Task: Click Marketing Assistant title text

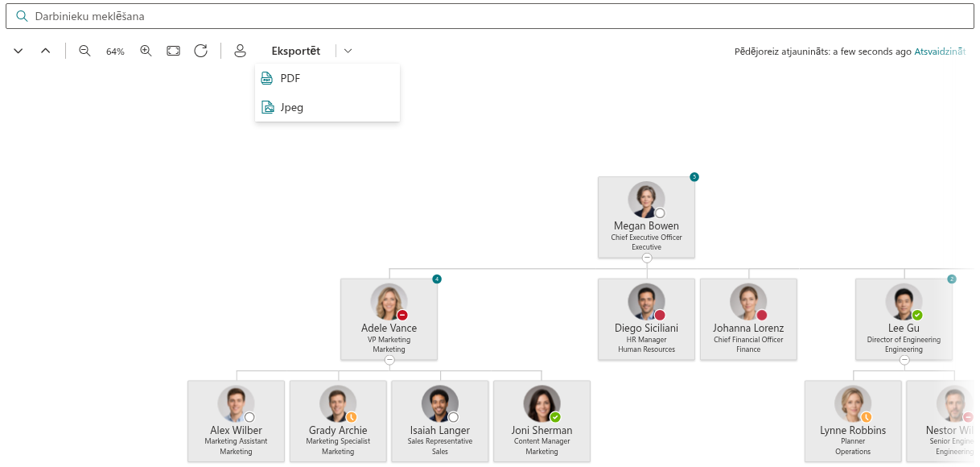Action: point(237,441)
